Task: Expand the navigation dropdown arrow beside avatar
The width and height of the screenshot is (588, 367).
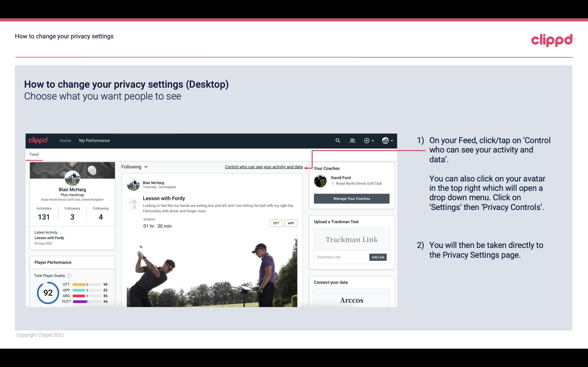Action: [x=391, y=140]
